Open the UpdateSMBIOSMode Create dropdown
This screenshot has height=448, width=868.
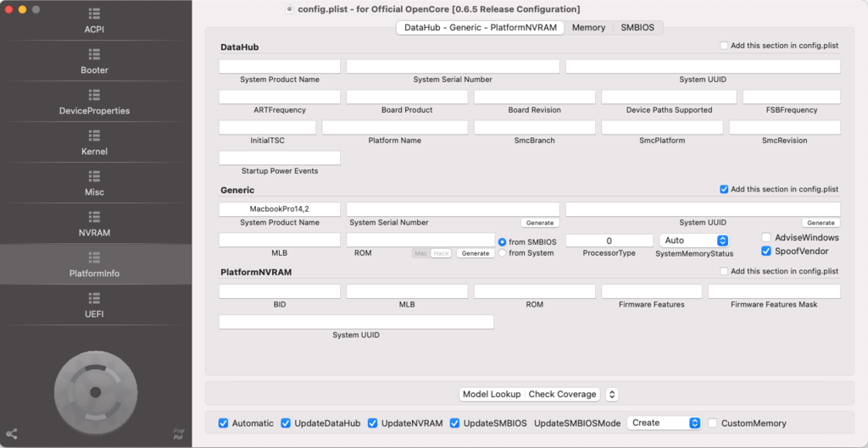click(665, 423)
